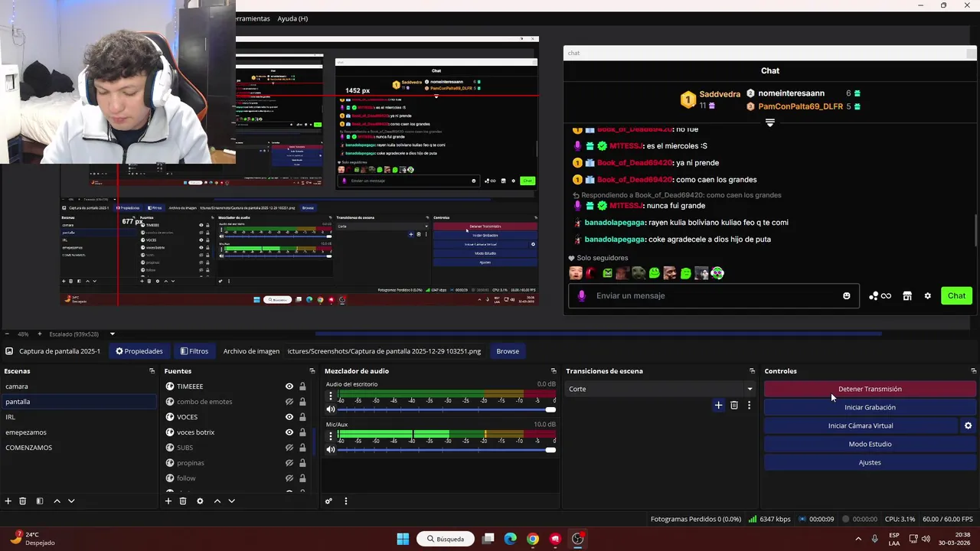Screen dimensions: 980x551
Task: Open the Corte transition dropdown
Action: click(x=660, y=389)
